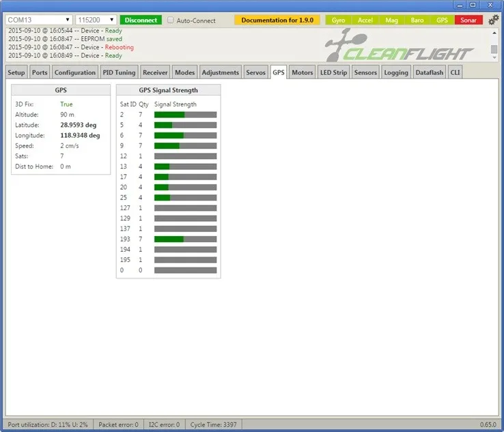Click the Cleanflight logo
This screenshot has width=504, height=432.
click(x=399, y=46)
